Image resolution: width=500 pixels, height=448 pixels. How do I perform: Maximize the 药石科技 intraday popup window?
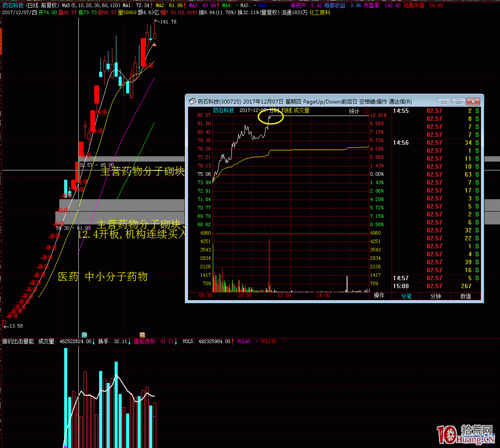coord(458,102)
